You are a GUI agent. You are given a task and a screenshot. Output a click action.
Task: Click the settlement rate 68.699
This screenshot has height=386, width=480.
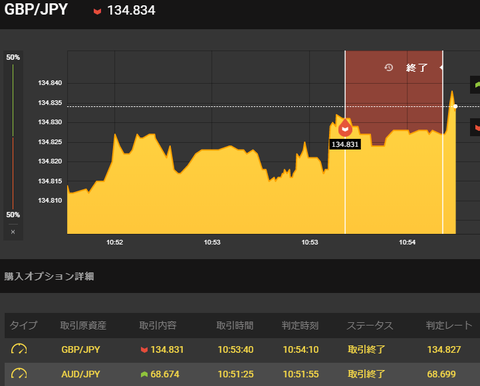(441, 374)
